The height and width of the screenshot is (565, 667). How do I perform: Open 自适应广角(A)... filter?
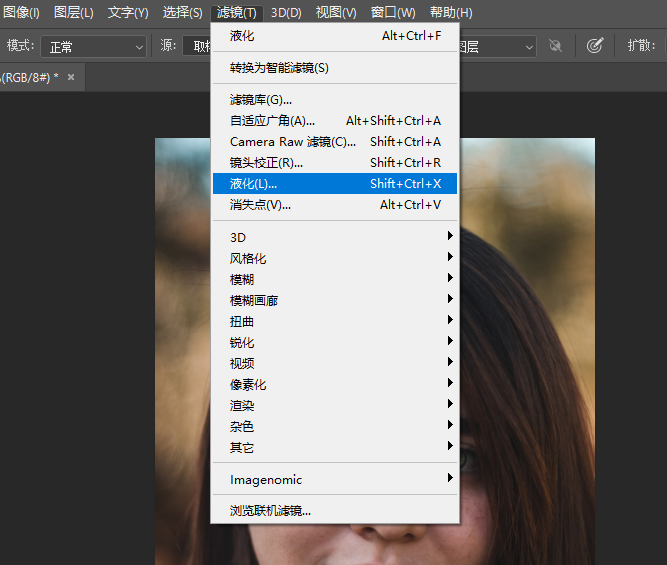pos(335,120)
